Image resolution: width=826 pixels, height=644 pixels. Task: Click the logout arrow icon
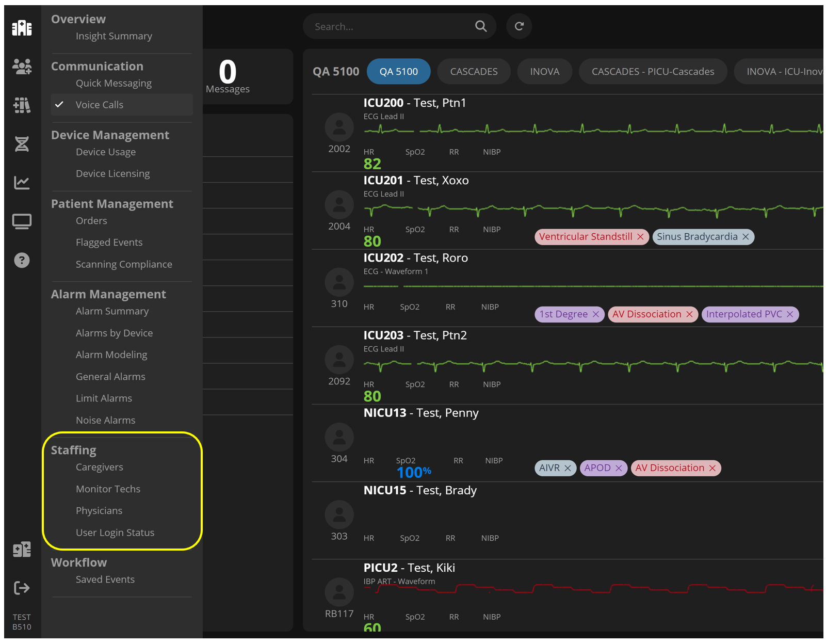click(22, 588)
